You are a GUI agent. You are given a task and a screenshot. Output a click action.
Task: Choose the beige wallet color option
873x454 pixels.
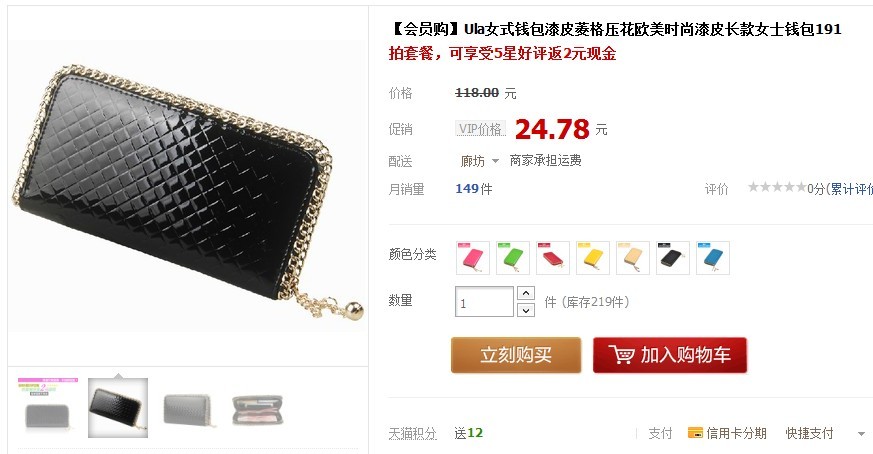tap(633, 258)
